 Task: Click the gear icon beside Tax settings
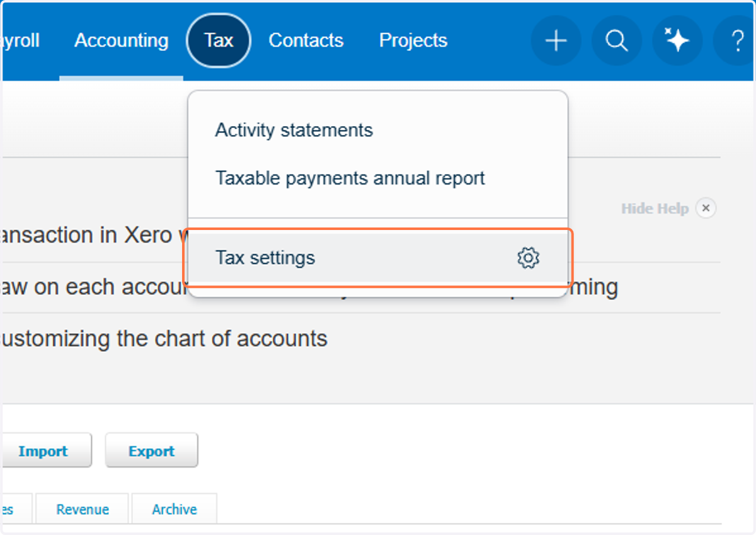[x=528, y=258]
